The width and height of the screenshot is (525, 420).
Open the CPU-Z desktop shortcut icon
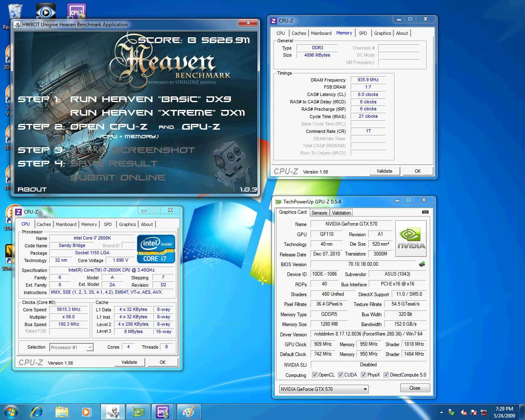77,11
